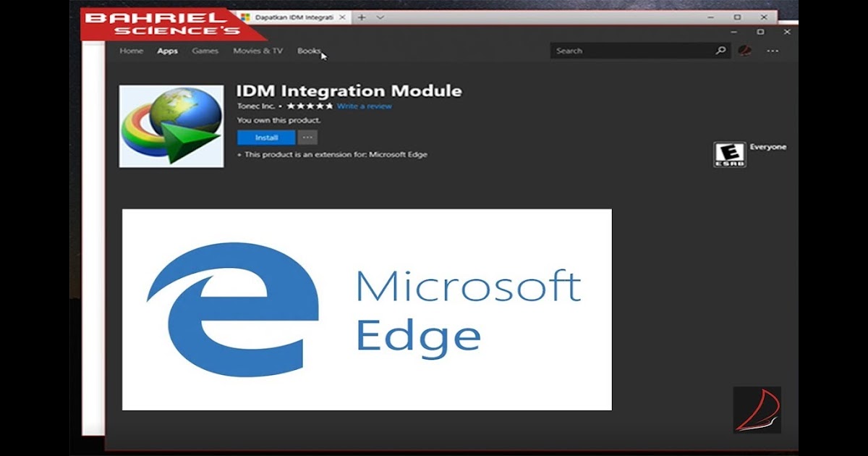Go to Movies & TV section
This screenshot has width=868, height=456.
point(258,51)
